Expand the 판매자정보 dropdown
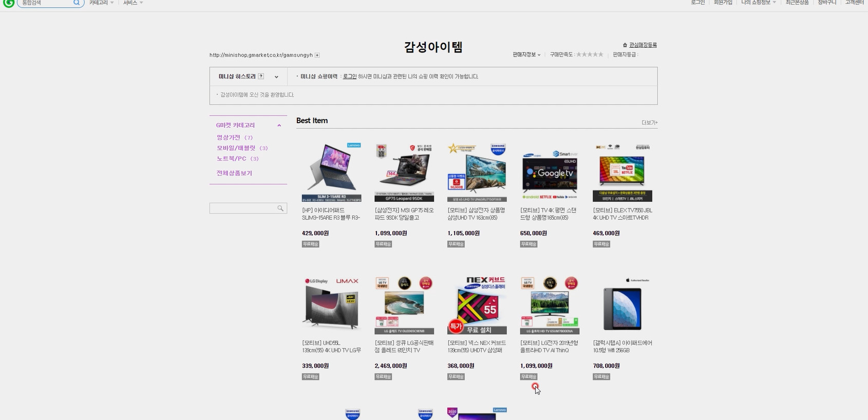868x420 pixels. [x=526, y=54]
